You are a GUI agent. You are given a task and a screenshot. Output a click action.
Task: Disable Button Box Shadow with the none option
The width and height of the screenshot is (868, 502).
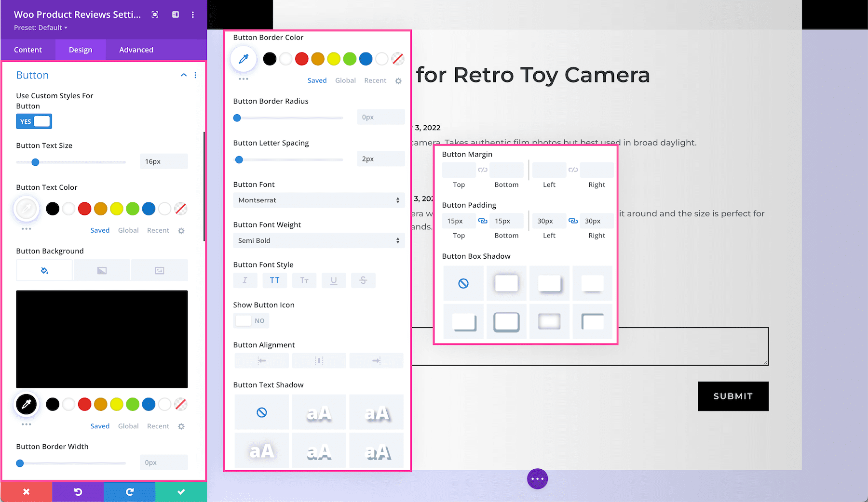[462, 283]
